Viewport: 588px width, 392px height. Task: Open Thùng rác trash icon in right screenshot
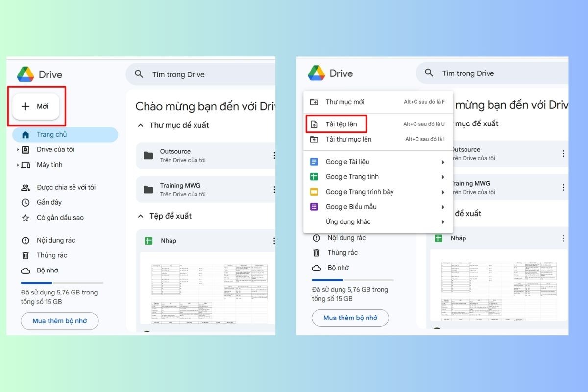(x=317, y=253)
